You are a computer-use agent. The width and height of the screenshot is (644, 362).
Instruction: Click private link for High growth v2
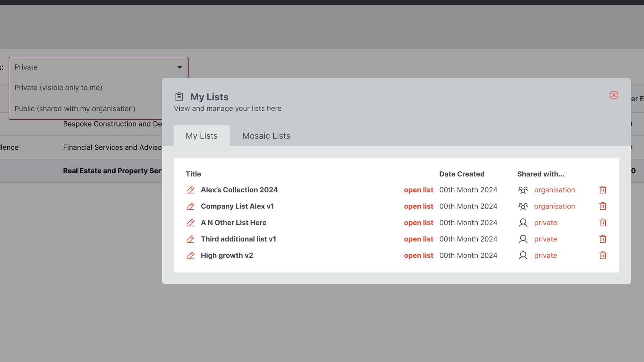pos(545,255)
